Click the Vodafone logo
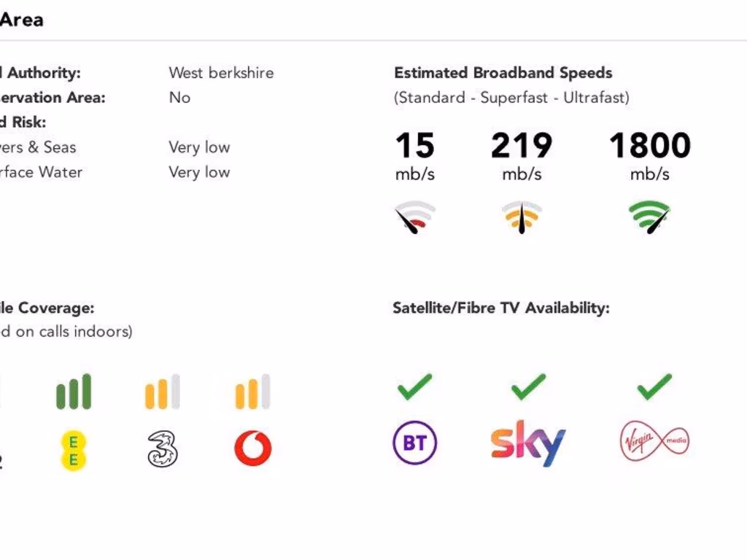Screen dimensions: 747x560 coord(252,448)
